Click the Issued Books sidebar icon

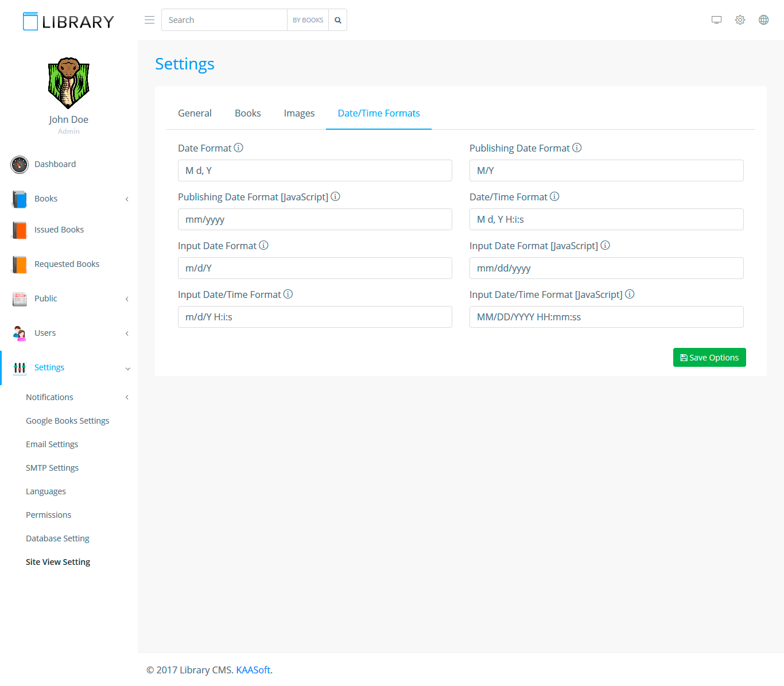coord(20,230)
